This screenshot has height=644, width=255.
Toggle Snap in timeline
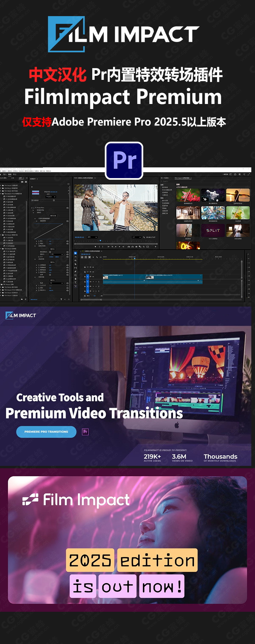point(86,257)
